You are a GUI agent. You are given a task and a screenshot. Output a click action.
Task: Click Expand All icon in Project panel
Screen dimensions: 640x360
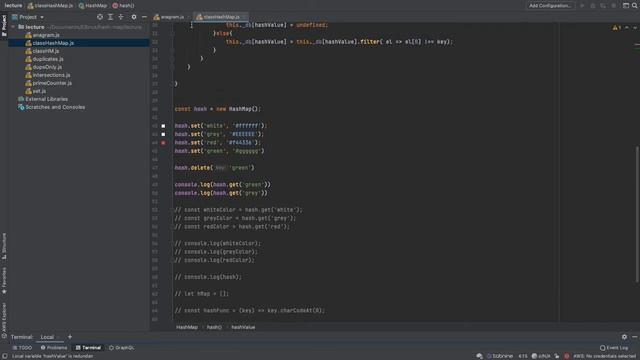[x=110, y=17]
